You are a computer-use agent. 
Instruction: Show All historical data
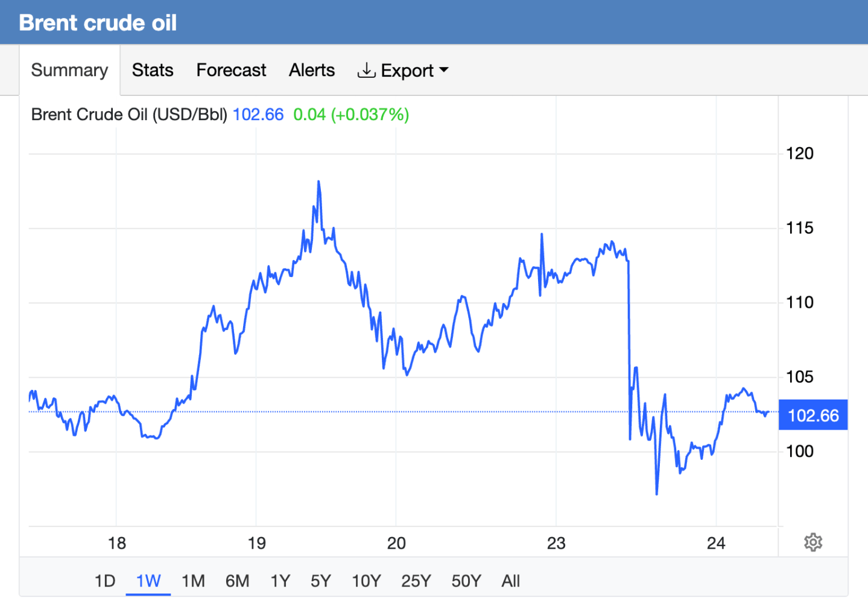(x=510, y=581)
